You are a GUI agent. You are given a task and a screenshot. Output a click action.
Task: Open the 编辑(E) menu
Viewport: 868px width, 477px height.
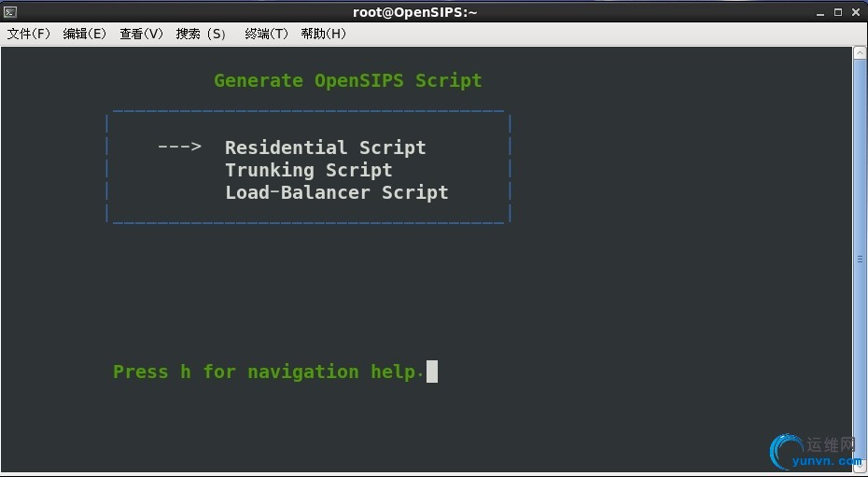point(85,34)
